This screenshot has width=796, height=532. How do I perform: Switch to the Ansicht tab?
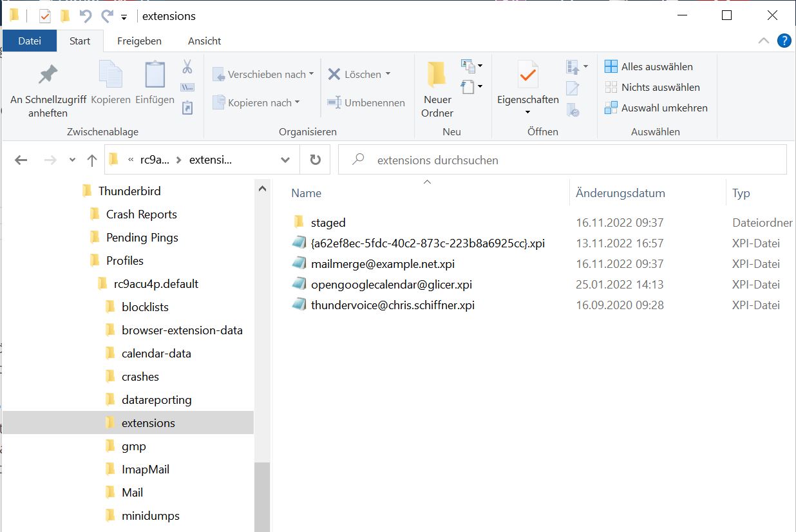(x=205, y=41)
